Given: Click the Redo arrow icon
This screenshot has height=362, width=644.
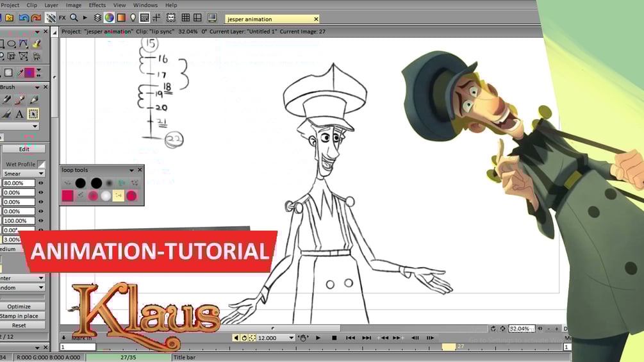Looking at the screenshot, I should [x=36, y=18].
